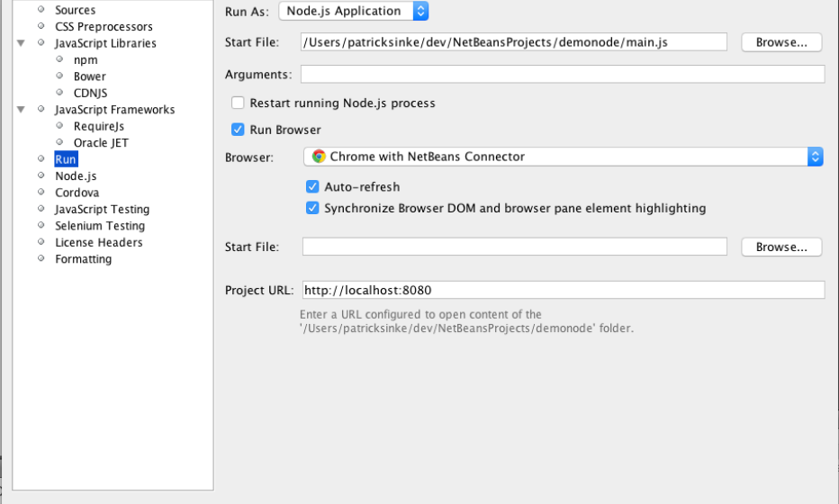
Task: Select the Sources category in tree
Action: (x=75, y=10)
